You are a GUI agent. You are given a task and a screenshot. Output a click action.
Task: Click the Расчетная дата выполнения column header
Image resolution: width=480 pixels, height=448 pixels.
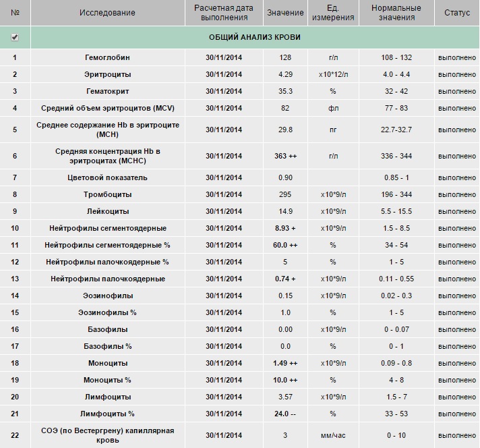(223, 13)
